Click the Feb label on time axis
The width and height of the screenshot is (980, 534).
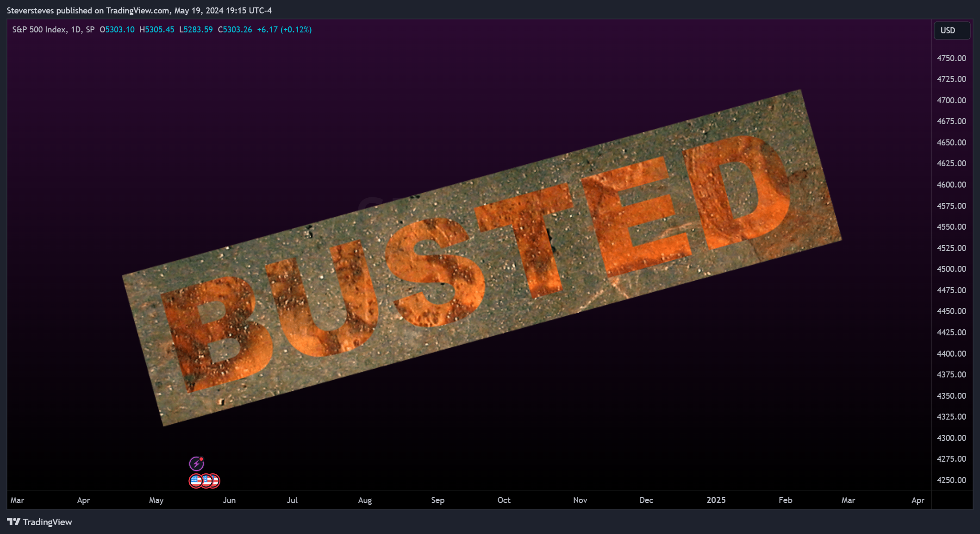click(785, 500)
